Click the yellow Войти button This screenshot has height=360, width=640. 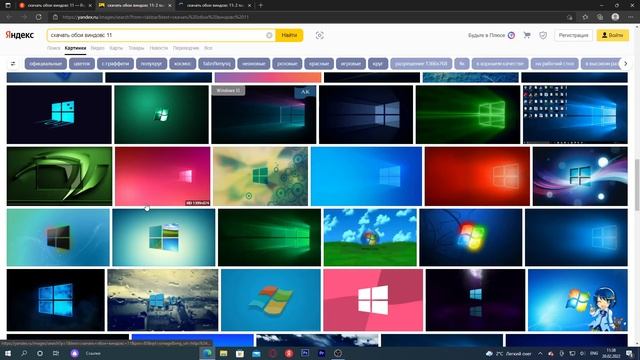[612, 36]
